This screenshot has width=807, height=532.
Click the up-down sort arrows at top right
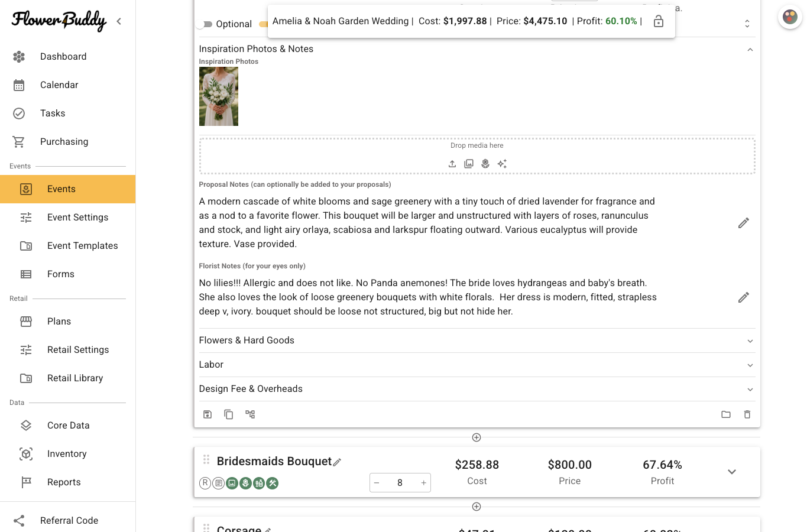(747, 24)
